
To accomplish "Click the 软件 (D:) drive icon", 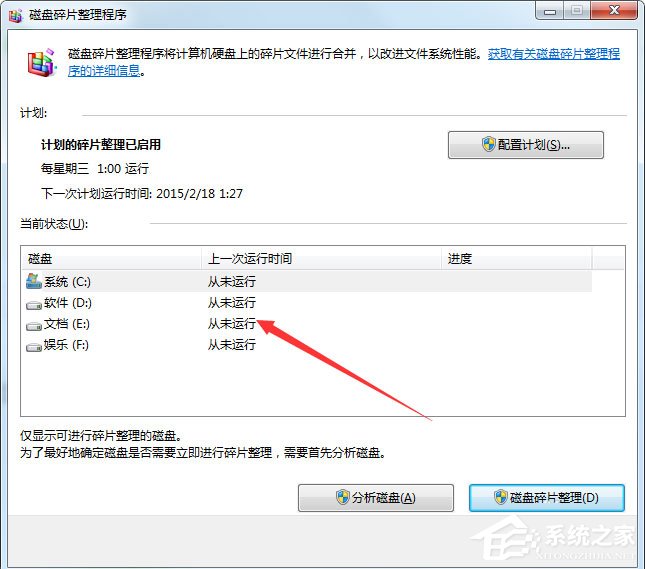I will [34, 303].
